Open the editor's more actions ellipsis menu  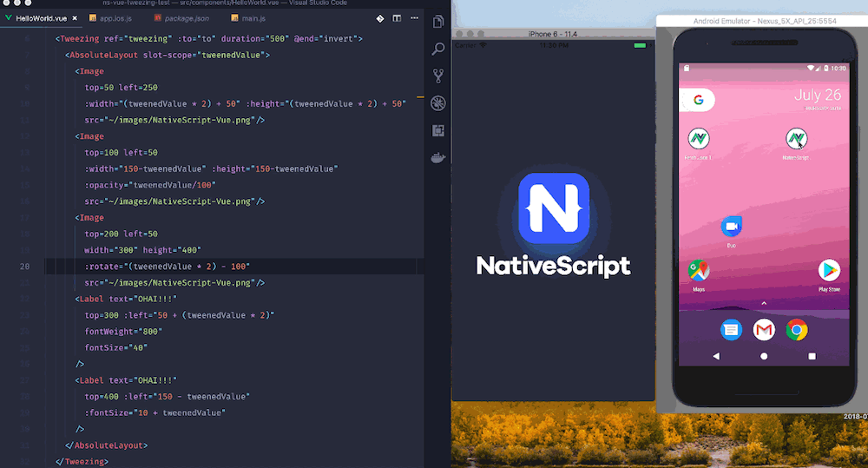[415, 17]
